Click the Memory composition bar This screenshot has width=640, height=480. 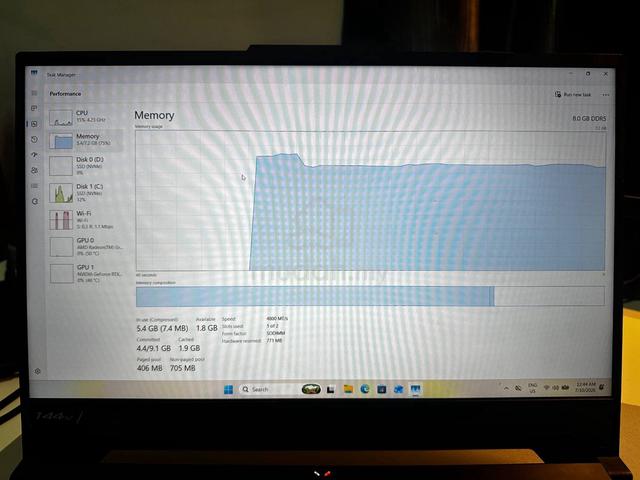[370, 296]
